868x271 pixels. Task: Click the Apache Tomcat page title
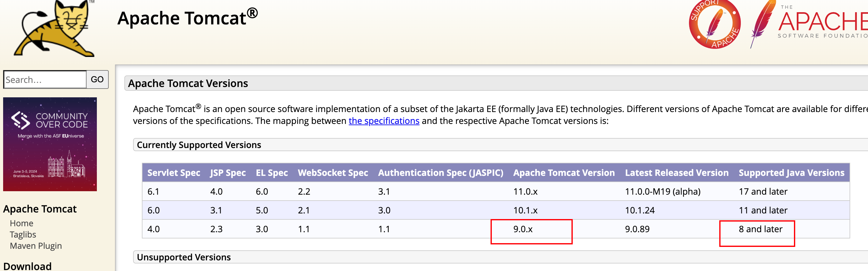click(x=187, y=18)
